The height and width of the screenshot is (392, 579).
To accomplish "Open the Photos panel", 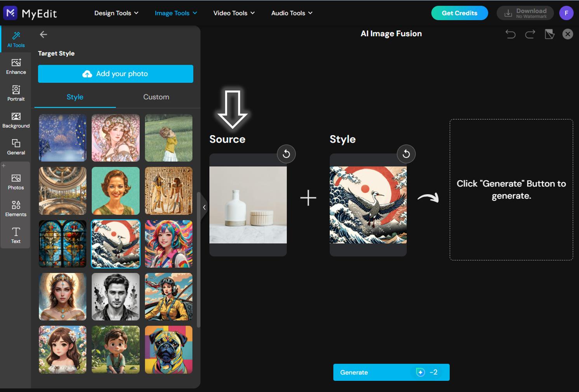I will (x=16, y=181).
